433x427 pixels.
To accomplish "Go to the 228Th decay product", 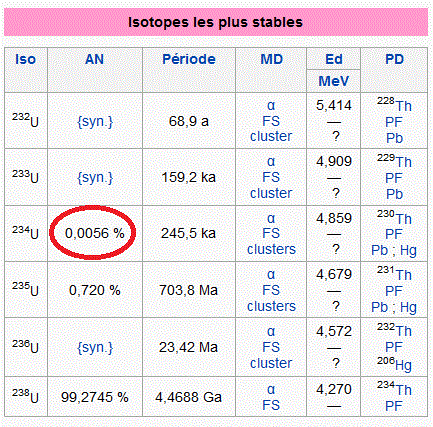I will (394, 105).
